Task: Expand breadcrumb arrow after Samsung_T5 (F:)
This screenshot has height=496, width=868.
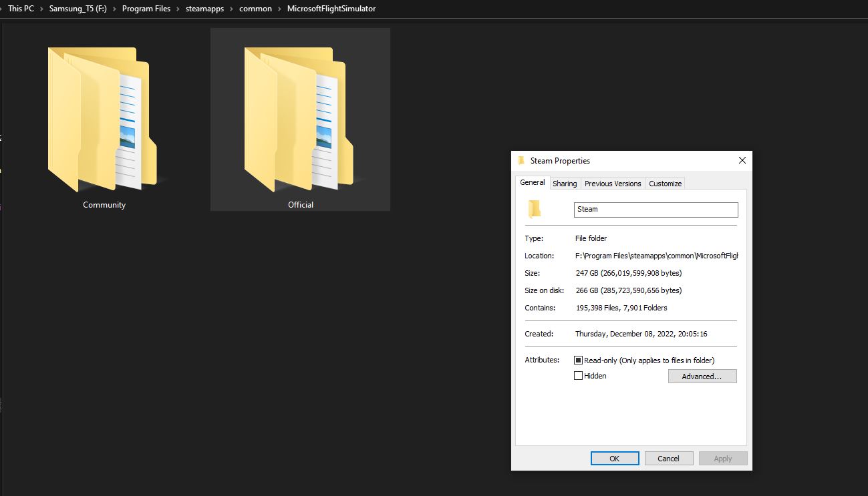Action: [x=114, y=9]
